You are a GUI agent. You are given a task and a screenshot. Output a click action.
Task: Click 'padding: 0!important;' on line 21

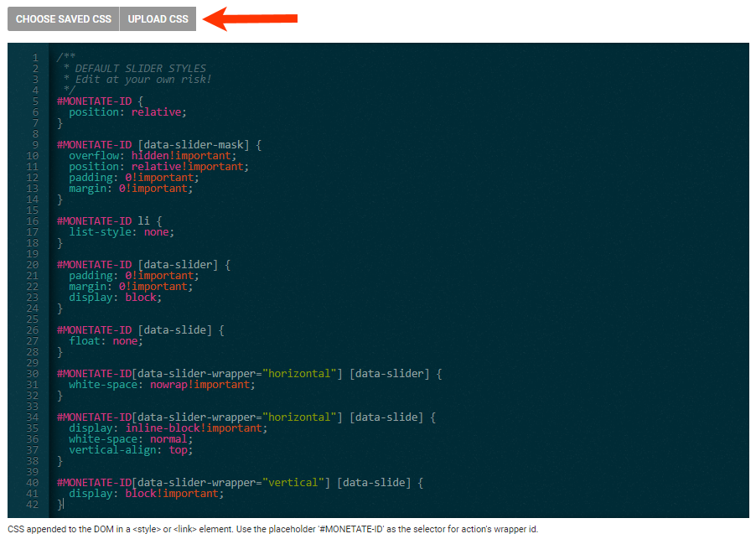[x=133, y=276]
